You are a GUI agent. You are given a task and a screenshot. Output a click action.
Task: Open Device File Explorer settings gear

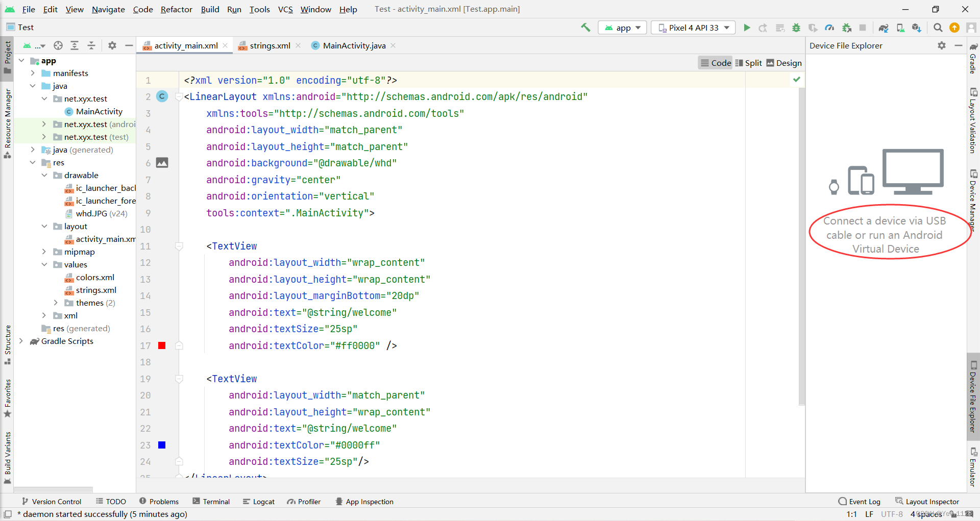point(942,45)
